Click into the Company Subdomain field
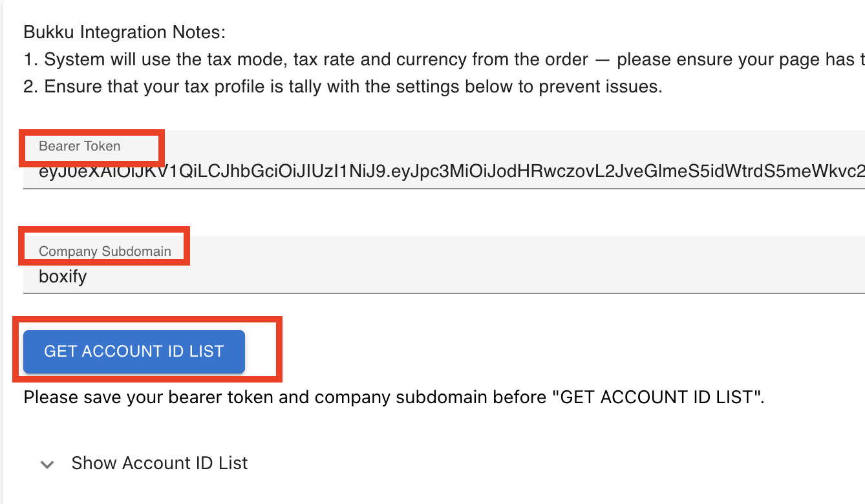Image resolution: width=865 pixels, height=504 pixels. pyautogui.click(x=444, y=264)
